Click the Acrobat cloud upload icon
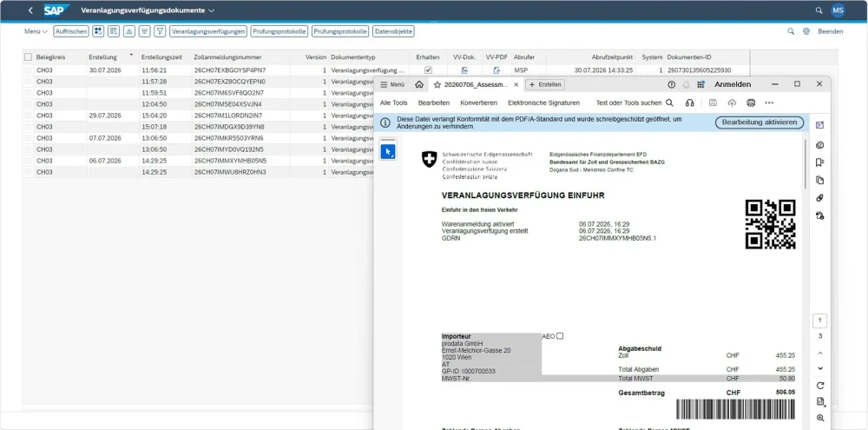868x430 pixels. click(x=732, y=103)
